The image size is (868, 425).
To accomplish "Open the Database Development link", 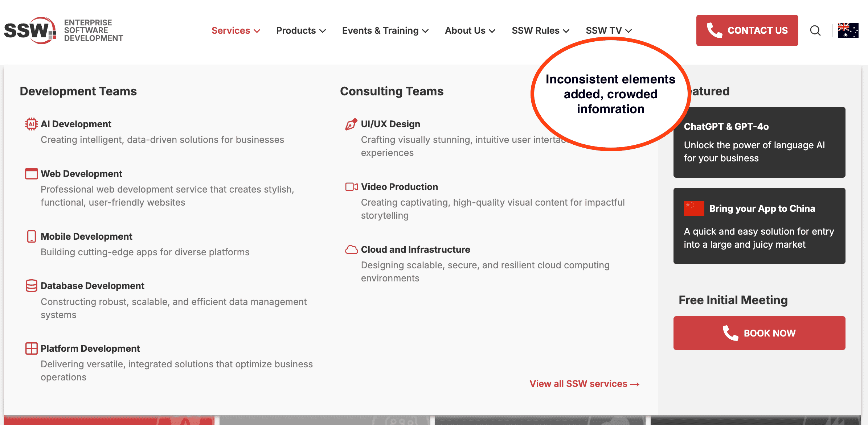I will click(x=93, y=286).
